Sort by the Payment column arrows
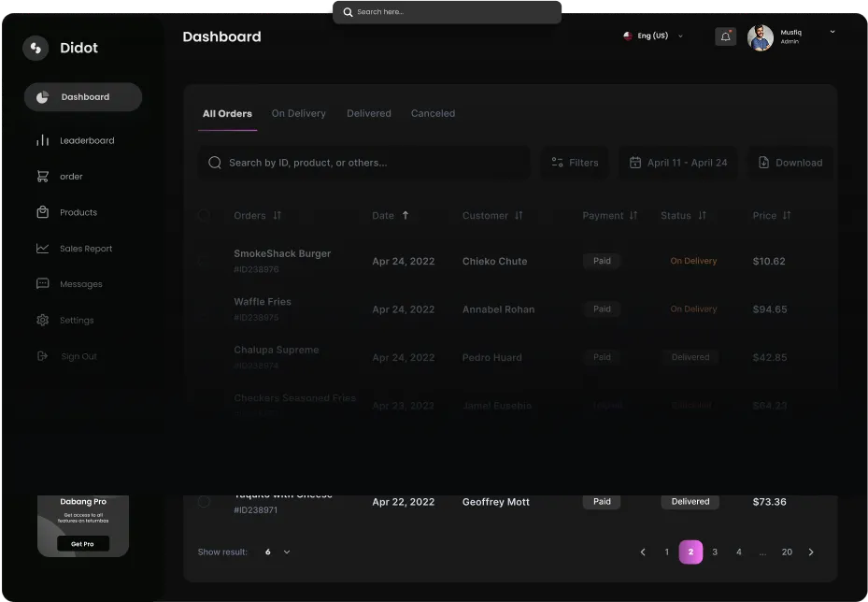 (x=633, y=215)
